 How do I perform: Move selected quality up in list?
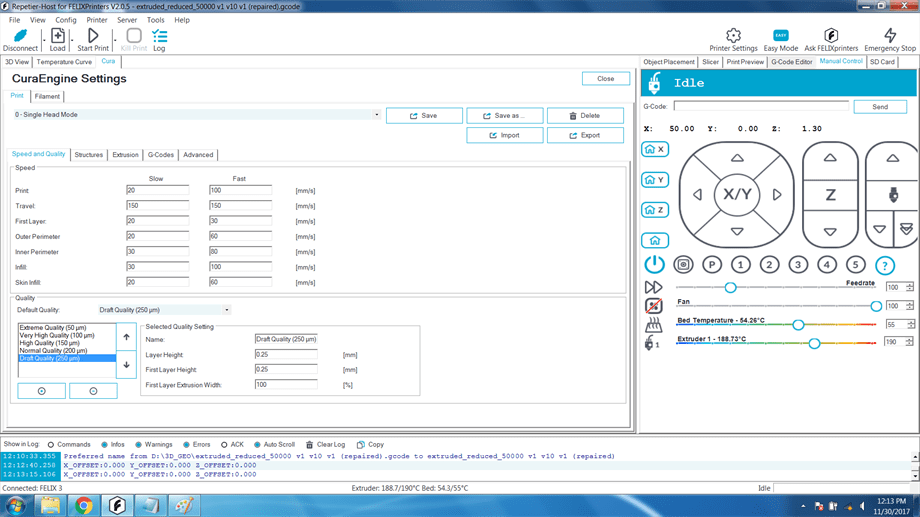click(126, 337)
